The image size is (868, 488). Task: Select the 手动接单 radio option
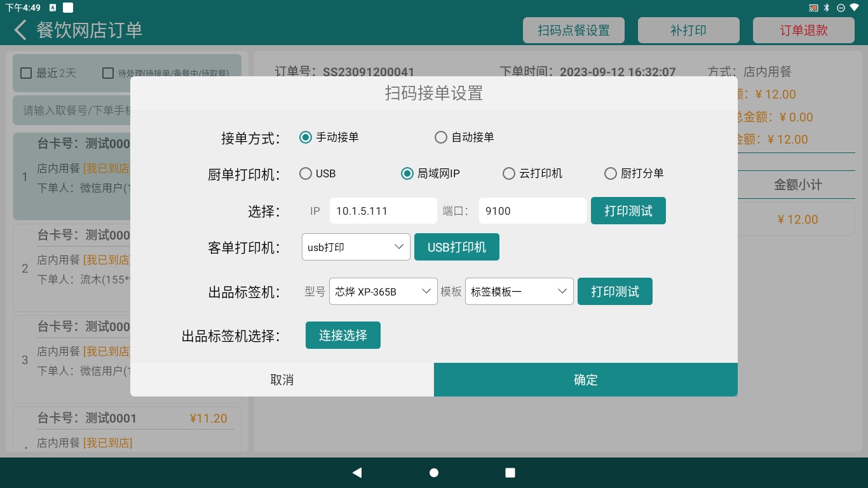pyautogui.click(x=306, y=137)
